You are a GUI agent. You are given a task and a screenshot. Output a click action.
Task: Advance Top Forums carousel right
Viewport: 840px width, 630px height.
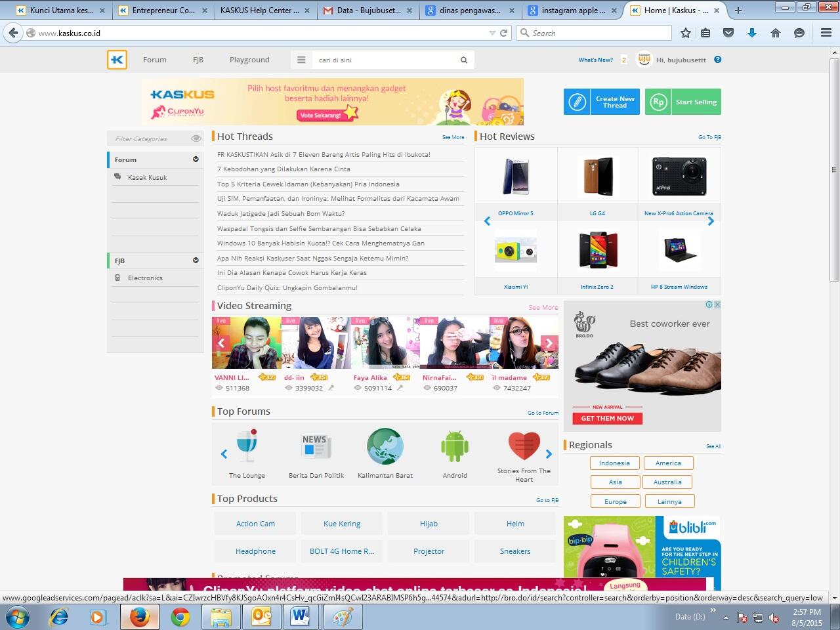549,454
